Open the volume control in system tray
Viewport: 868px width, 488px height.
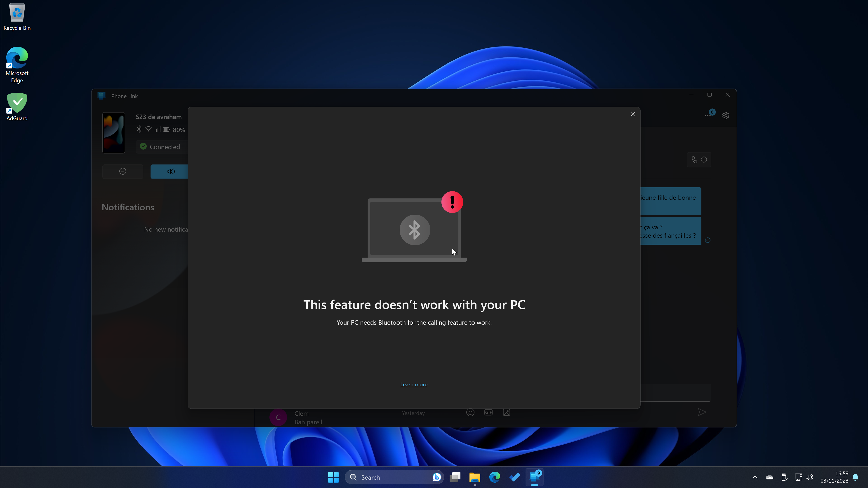click(809, 477)
